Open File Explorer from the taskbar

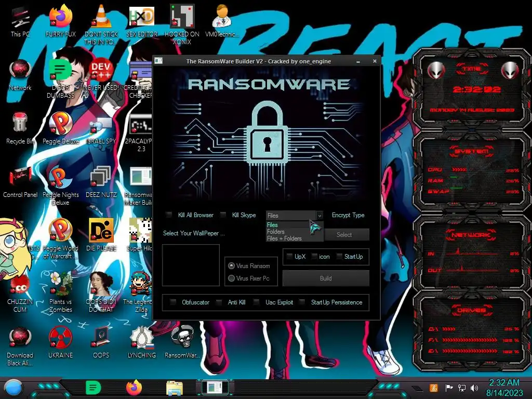pyautogui.click(x=175, y=388)
